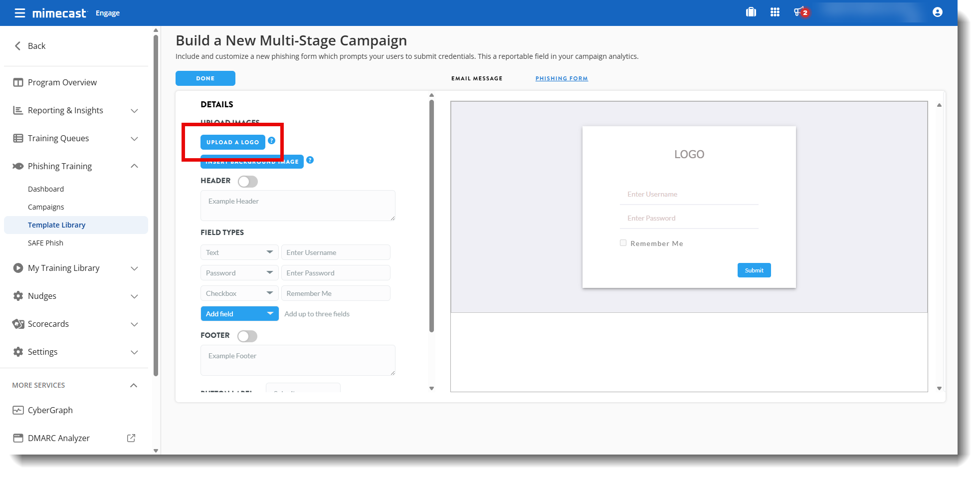Enable the Header toggle switch
The height and width of the screenshot is (477, 980).
[x=247, y=182]
